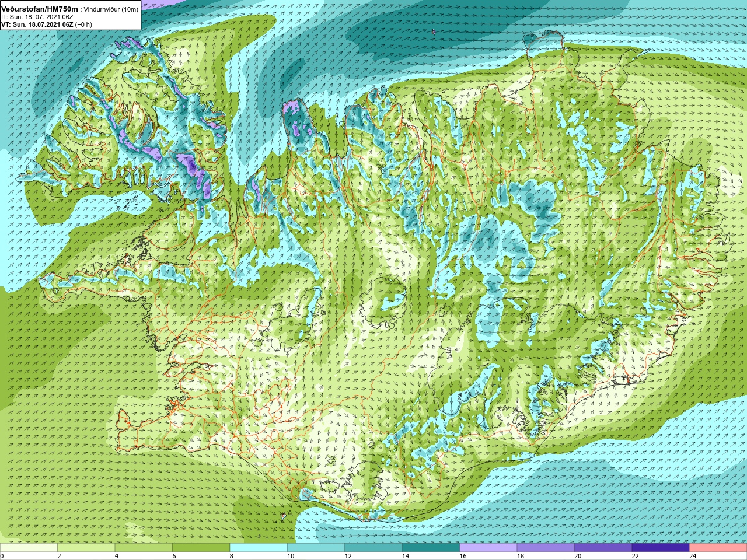Click the legend scale label "12"

point(348,556)
